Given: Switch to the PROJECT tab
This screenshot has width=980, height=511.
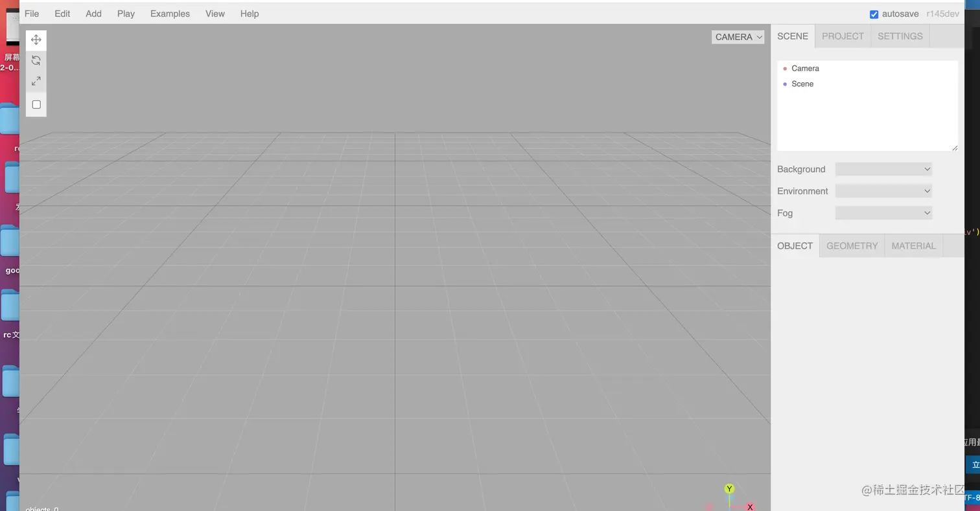Looking at the screenshot, I should [843, 36].
